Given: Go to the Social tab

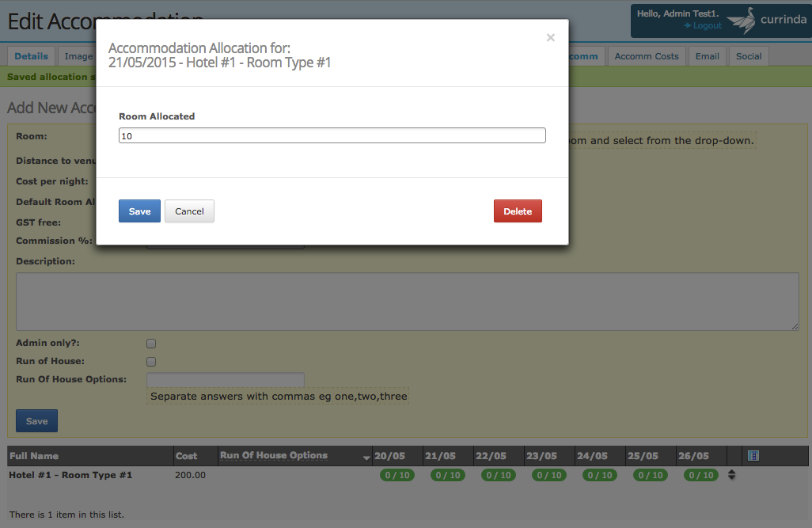Looking at the screenshot, I should pos(749,56).
